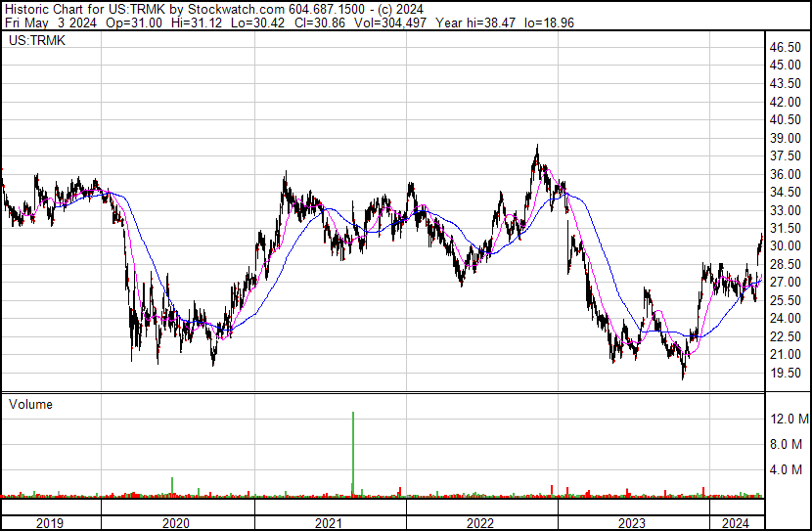Select the 34.50 price axis label

786,192
